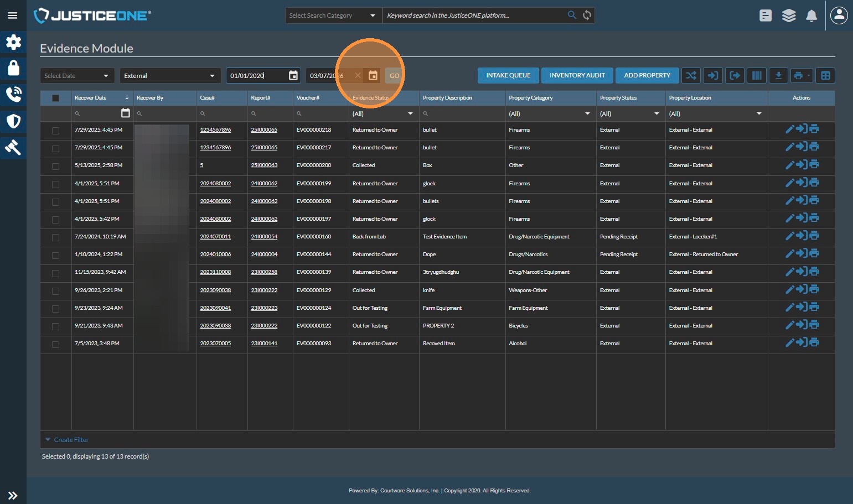Open the notifications bell
This screenshot has height=504, width=853.
pos(811,15)
